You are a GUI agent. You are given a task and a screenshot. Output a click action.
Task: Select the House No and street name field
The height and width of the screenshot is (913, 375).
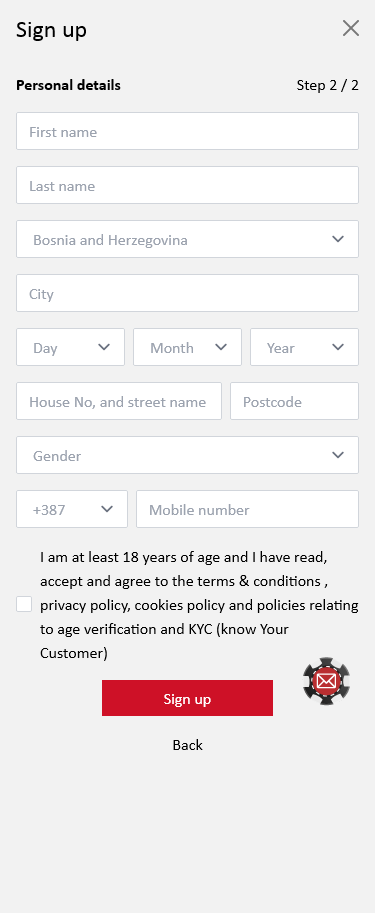[119, 401]
